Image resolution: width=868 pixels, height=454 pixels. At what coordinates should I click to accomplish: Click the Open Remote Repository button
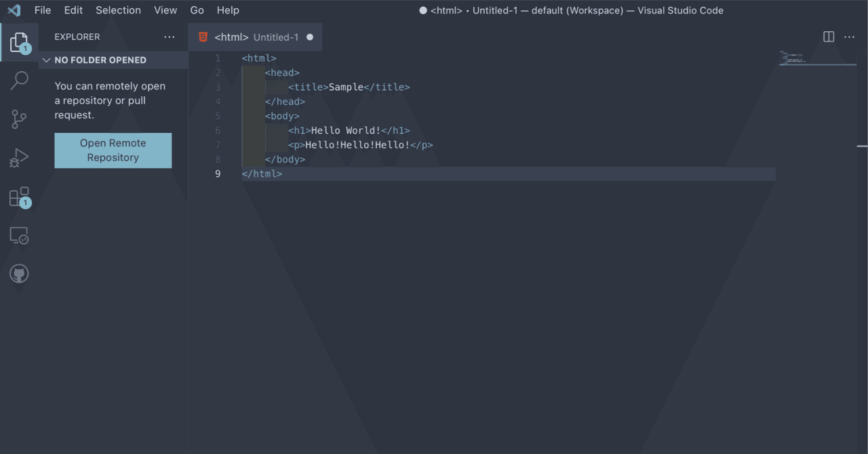pyautogui.click(x=113, y=150)
